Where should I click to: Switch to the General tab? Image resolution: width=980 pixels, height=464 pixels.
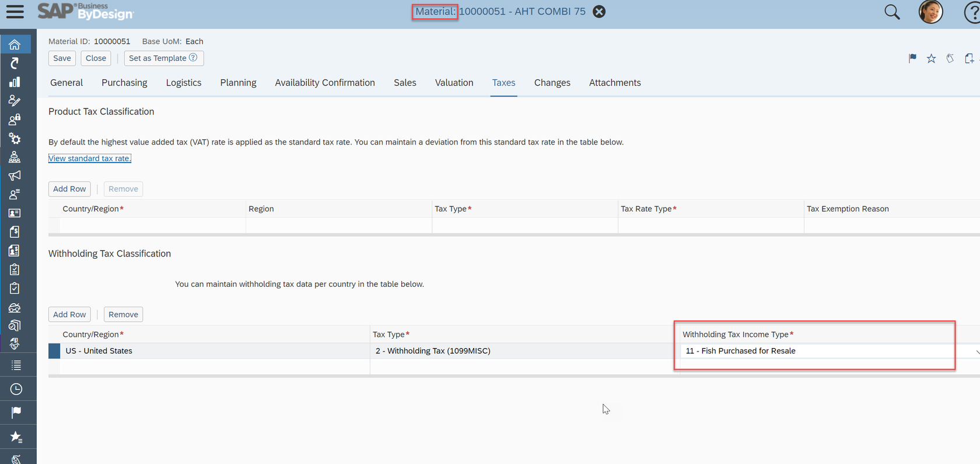coord(66,83)
